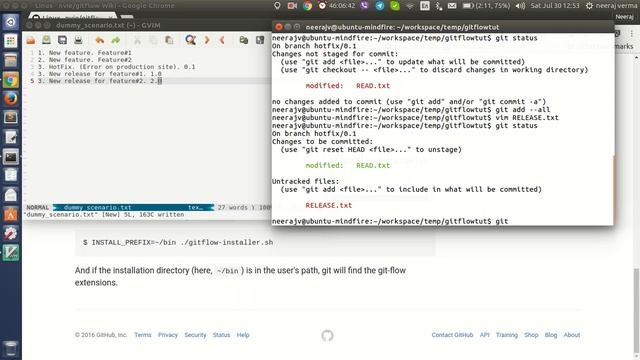Click the Print icon in GVIM toolbar
Screen dimensions: 640x360
tap(78, 40)
